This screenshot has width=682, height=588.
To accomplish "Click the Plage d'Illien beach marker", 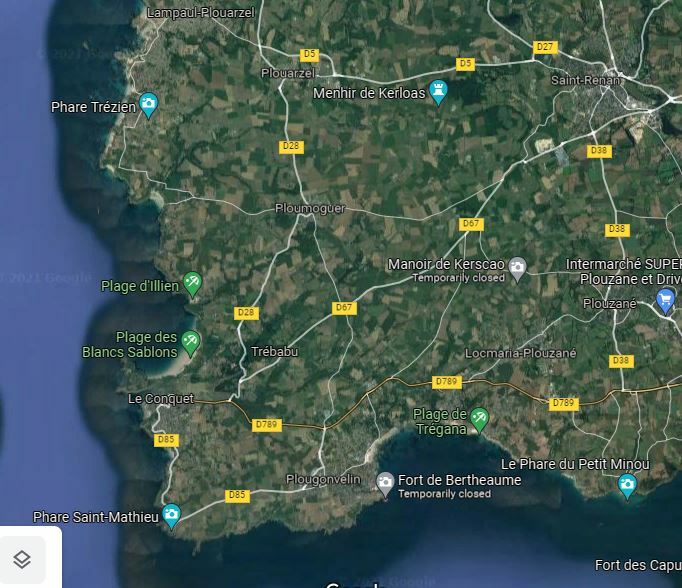I will tap(192, 284).
